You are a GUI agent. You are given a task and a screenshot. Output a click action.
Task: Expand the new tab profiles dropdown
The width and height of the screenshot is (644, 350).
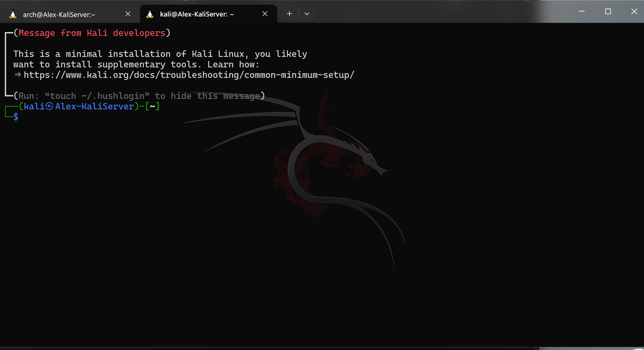point(307,14)
